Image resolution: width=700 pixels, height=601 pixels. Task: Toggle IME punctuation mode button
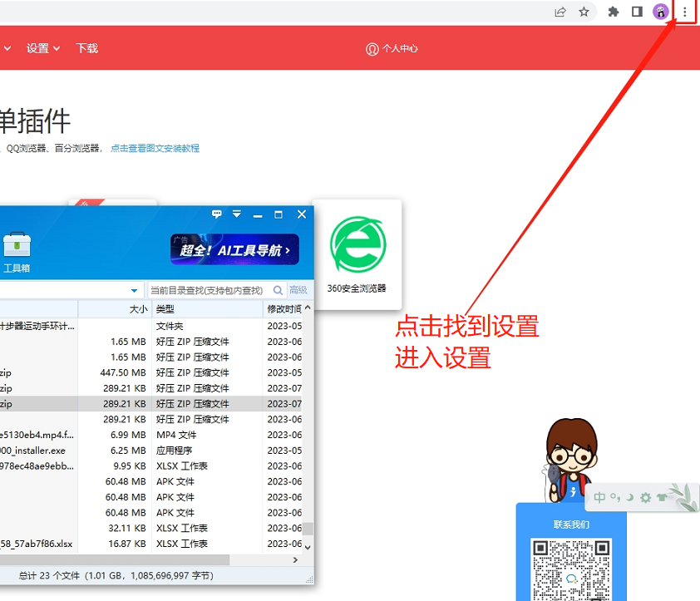click(x=615, y=498)
